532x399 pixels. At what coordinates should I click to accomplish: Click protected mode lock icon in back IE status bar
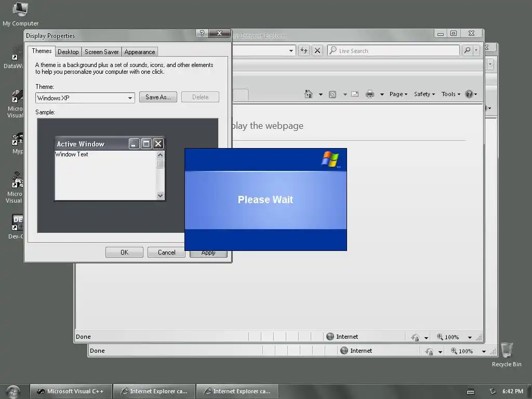[430, 351]
